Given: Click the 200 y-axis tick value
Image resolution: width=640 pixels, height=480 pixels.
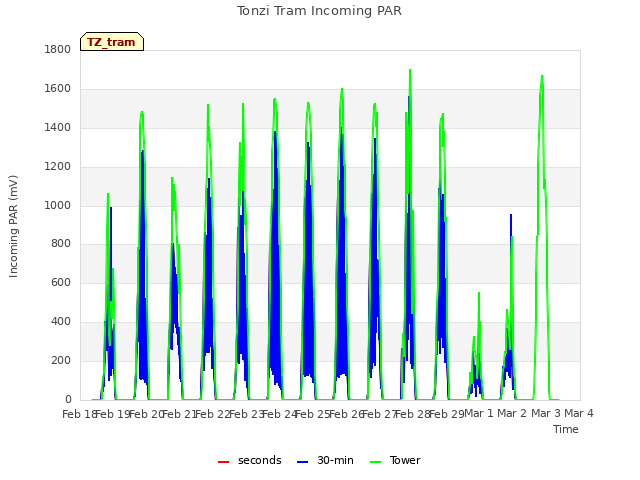Looking at the screenshot, I should click(61, 360).
